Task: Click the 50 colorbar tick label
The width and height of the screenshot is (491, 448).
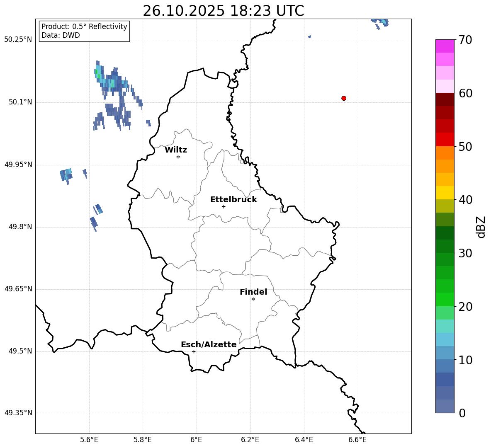Action: click(x=465, y=146)
